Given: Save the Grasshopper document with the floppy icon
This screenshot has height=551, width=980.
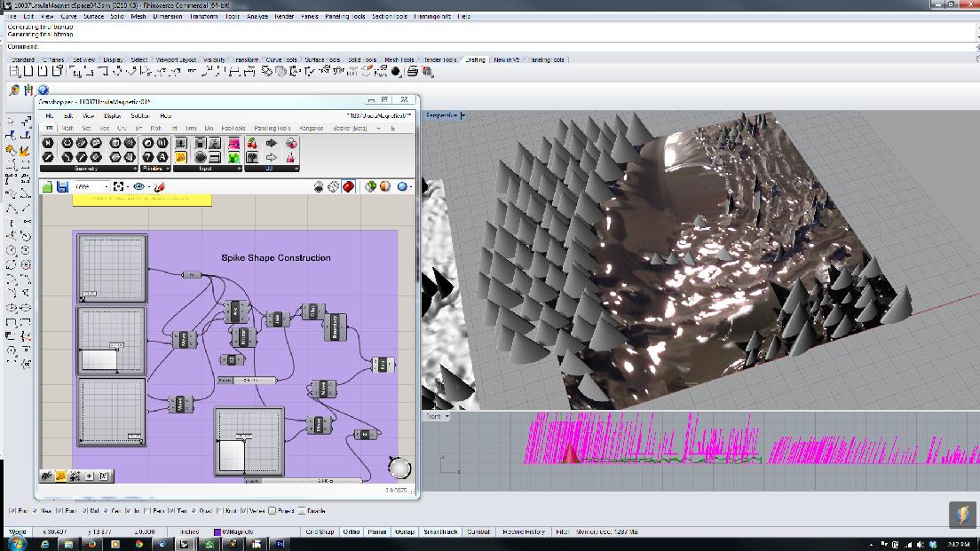Looking at the screenshot, I should [x=62, y=187].
